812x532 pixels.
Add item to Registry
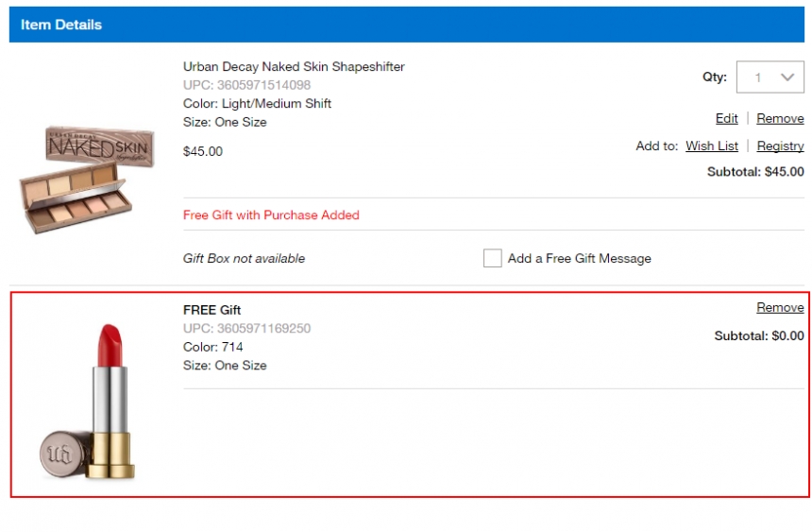[x=781, y=146]
